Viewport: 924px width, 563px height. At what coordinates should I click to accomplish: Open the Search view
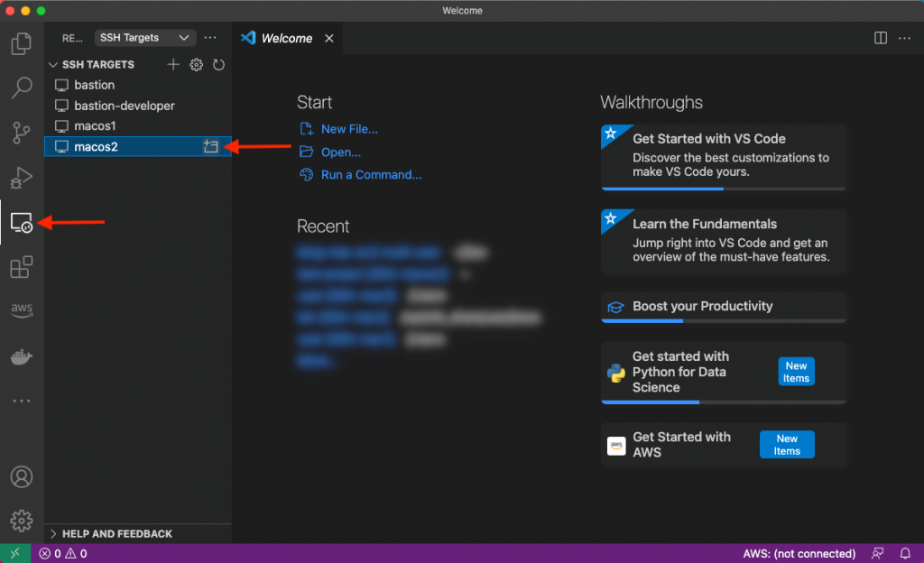click(21, 88)
